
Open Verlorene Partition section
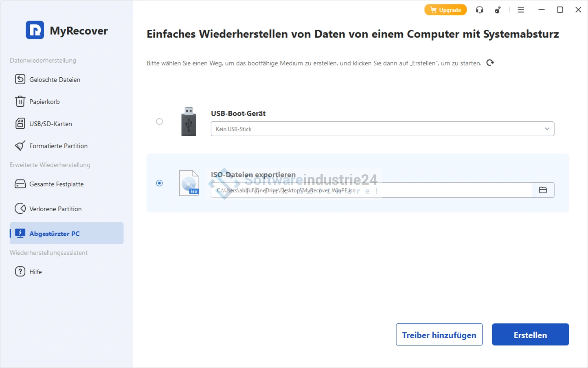tap(55, 209)
